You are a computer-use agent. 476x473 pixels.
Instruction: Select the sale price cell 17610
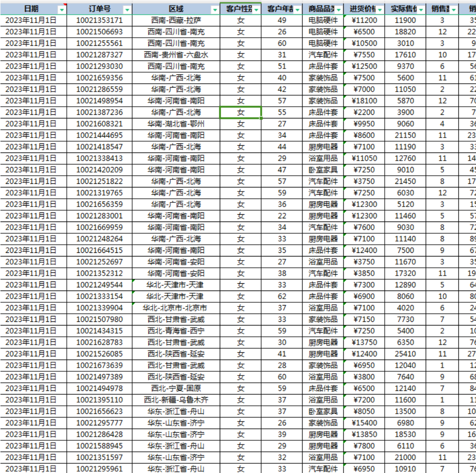point(405,55)
